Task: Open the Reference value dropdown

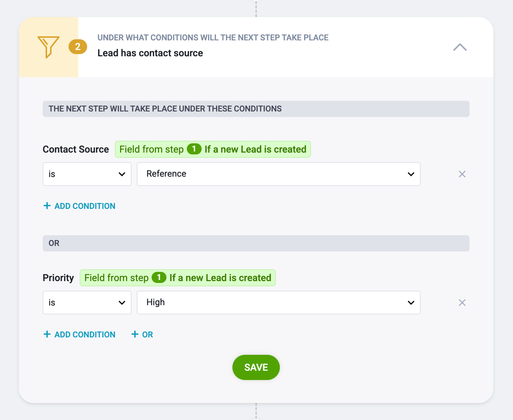Action: 279,174
